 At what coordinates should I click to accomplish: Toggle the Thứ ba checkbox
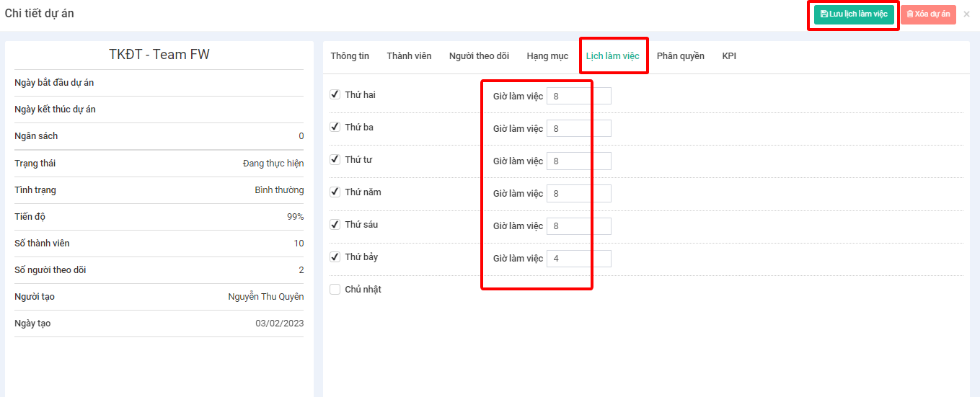pyautogui.click(x=335, y=127)
